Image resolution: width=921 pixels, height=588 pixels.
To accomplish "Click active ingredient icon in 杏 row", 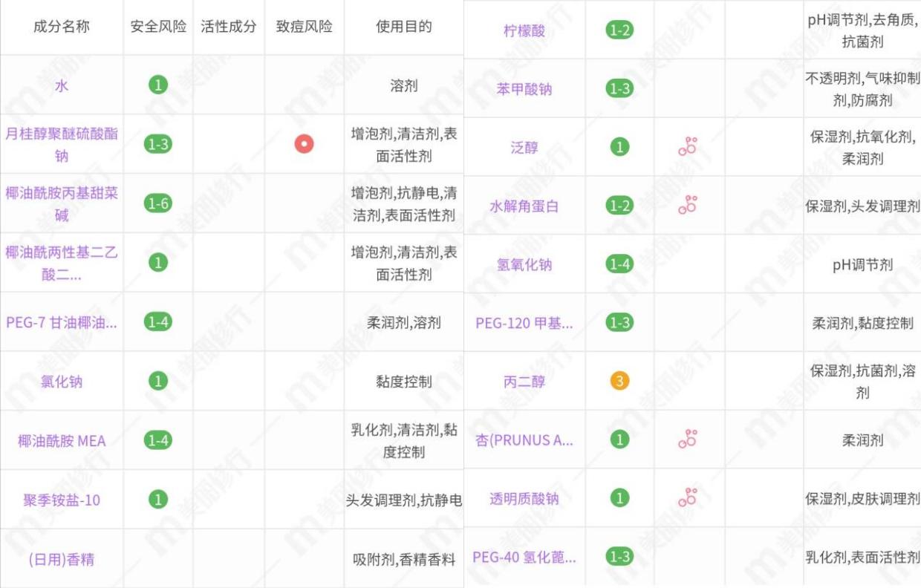I will [x=688, y=440].
